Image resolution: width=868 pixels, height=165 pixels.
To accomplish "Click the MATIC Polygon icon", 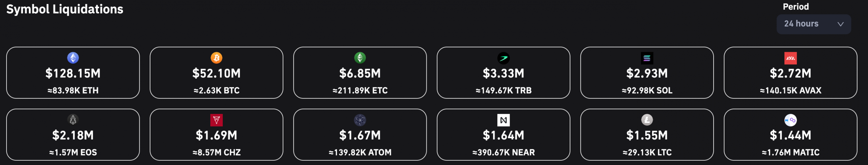I will pos(791,120).
